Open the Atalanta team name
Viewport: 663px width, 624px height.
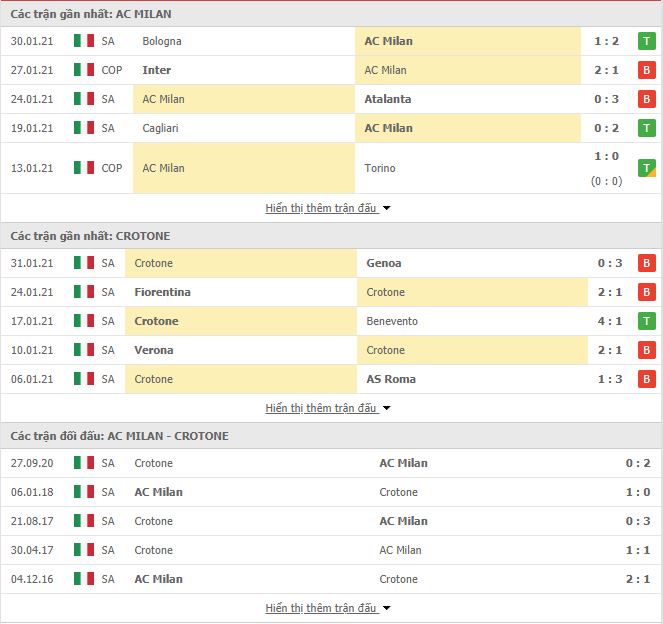tap(388, 99)
